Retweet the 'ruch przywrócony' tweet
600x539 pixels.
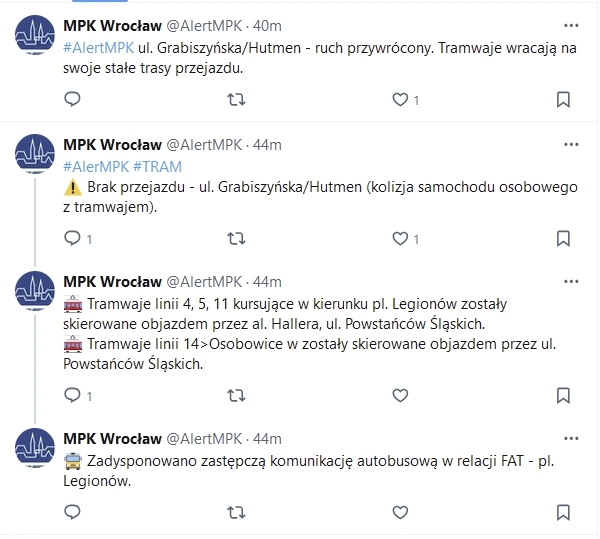pyautogui.click(x=236, y=99)
